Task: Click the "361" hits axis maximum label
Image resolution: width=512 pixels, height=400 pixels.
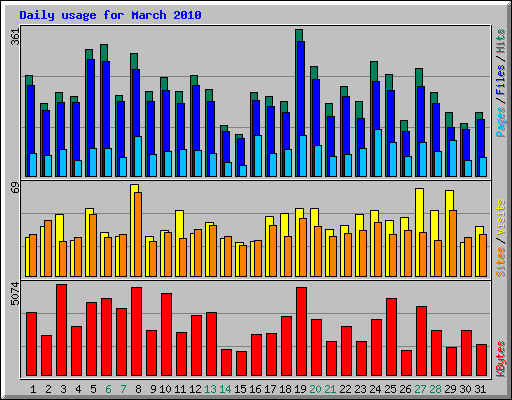Action: [15, 37]
